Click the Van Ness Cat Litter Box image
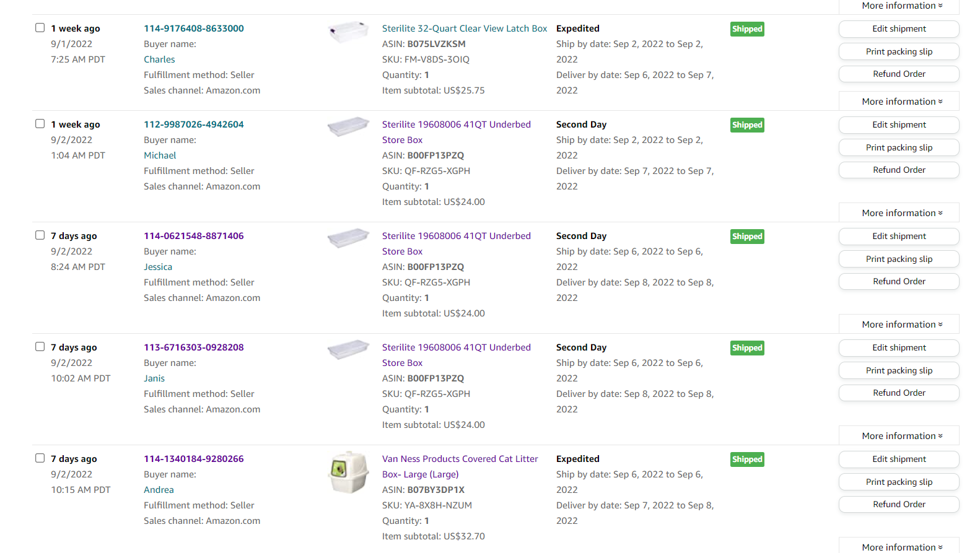The image size is (980, 553). pyautogui.click(x=348, y=472)
